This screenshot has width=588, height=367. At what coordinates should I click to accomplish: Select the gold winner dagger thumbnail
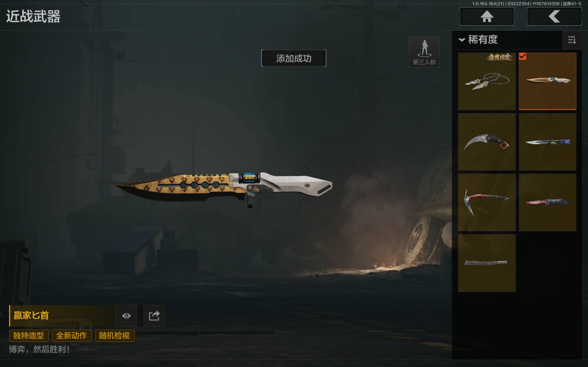(x=547, y=81)
